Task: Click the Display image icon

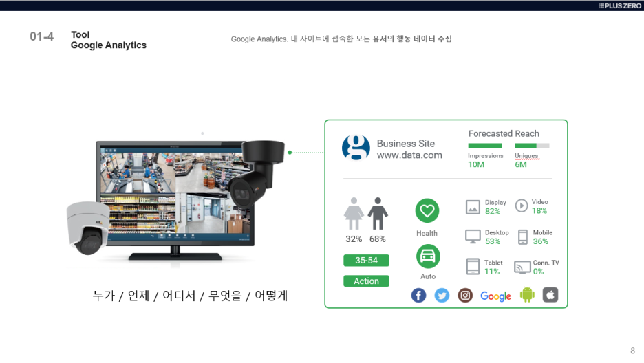Action: pos(473,207)
